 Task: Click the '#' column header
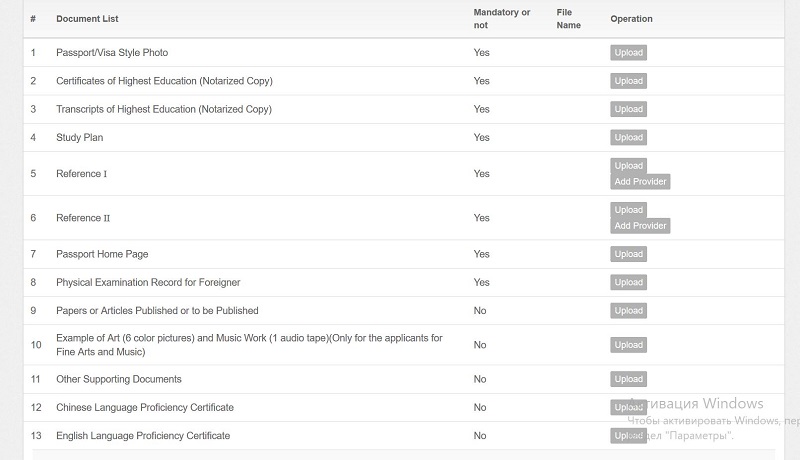point(33,19)
